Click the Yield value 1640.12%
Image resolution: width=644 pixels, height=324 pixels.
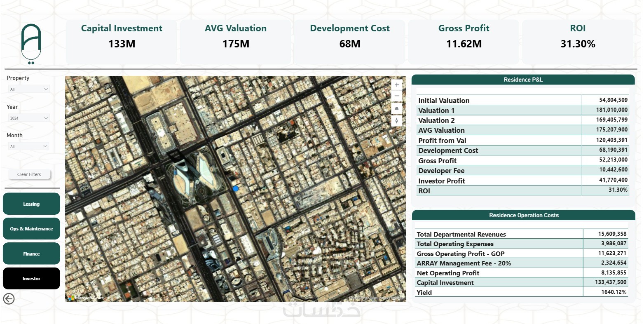[614, 292]
